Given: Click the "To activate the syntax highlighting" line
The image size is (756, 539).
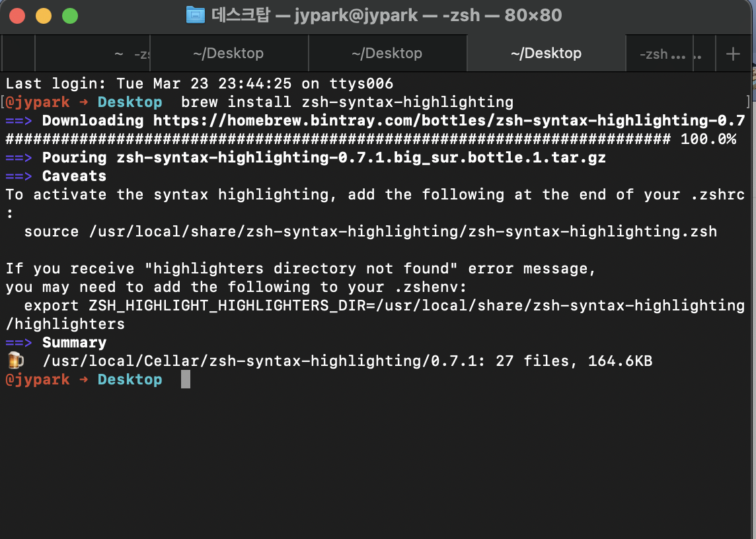Looking at the screenshot, I should 375,195.
